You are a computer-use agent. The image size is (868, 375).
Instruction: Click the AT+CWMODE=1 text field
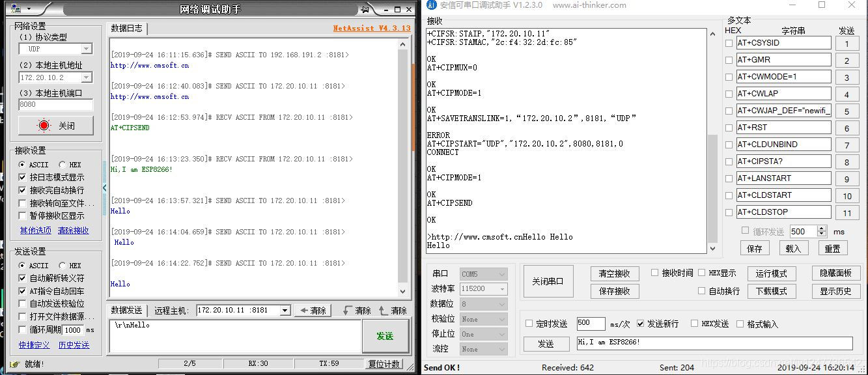click(783, 77)
